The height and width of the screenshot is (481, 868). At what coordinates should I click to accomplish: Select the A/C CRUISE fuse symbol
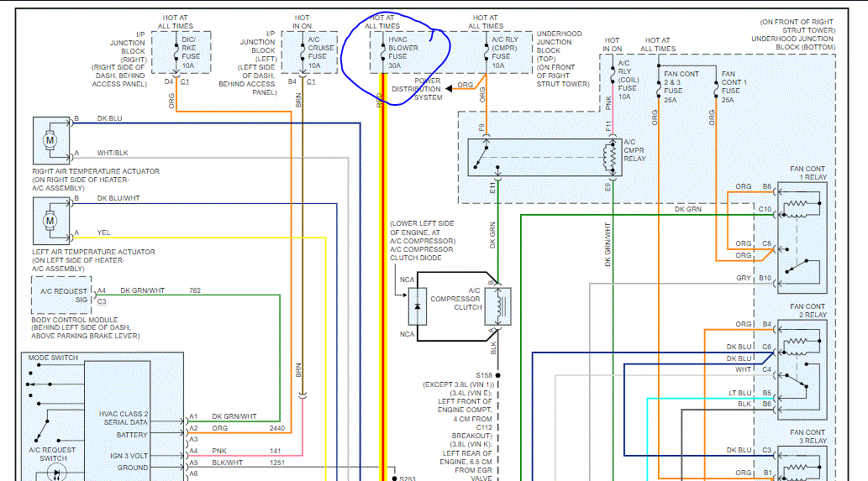coord(302,53)
